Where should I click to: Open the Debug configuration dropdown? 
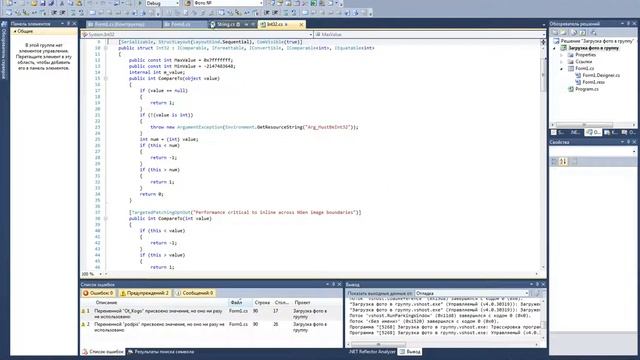(162, 3)
